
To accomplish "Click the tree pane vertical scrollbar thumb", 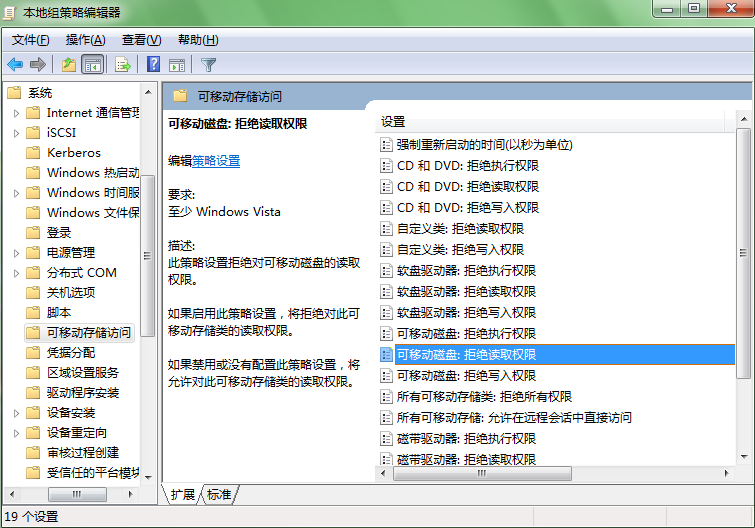I will (x=148, y=256).
